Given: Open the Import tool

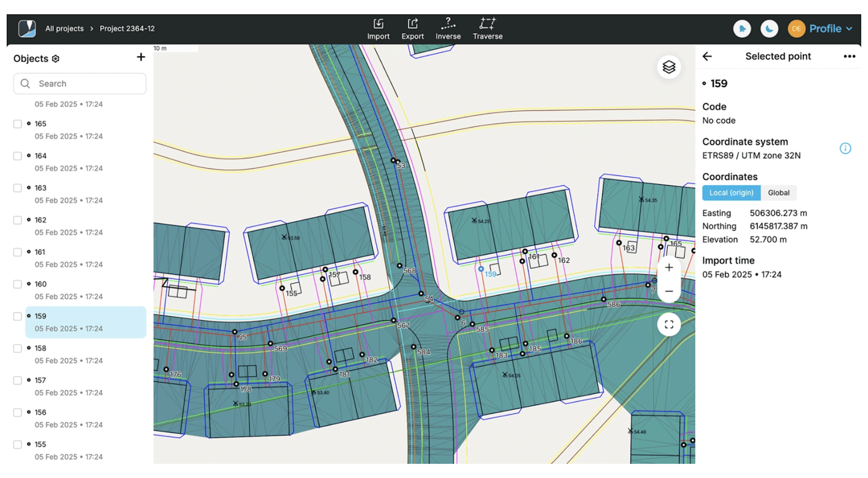Looking at the screenshot, I should point(378,29).
